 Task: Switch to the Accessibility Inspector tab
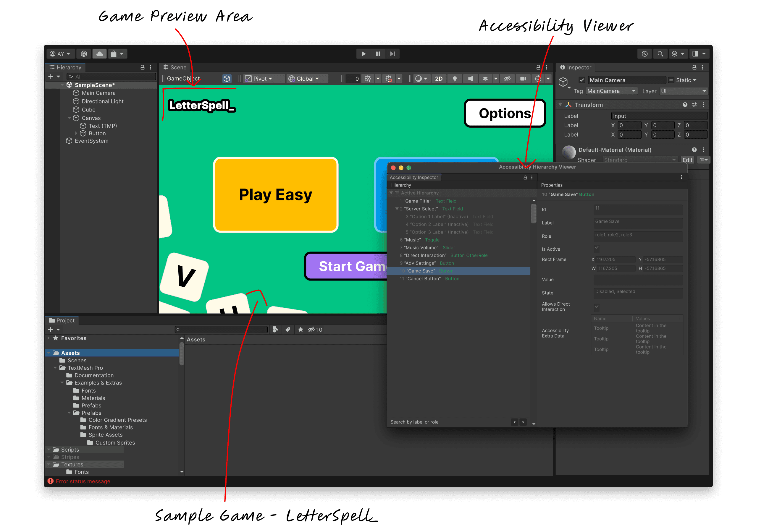click(x=413, y=177)
